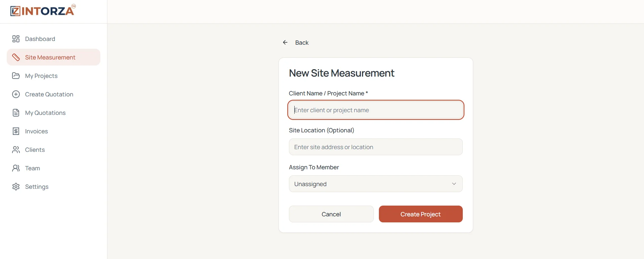Open the Team section
The height and width of the screenshot is (259, 644).
[x=54, y=168]
